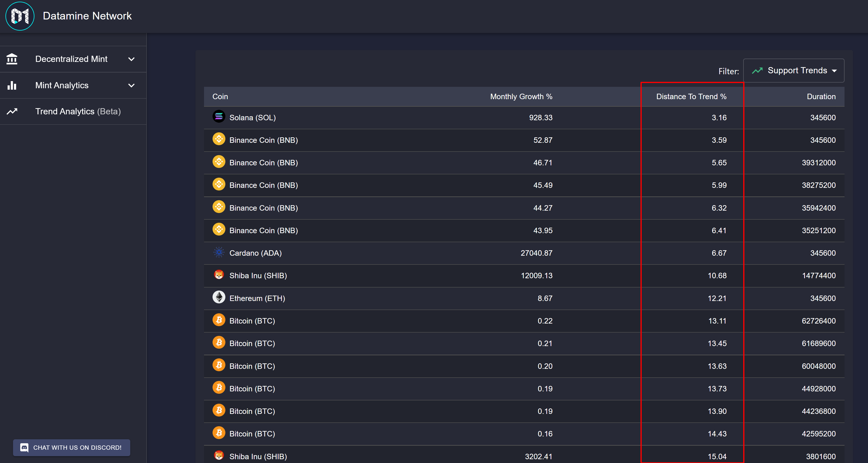This screenshot has height=463, width=868.
Task: Click the Discord icon in chat button
Action: (x=24, y=448)
